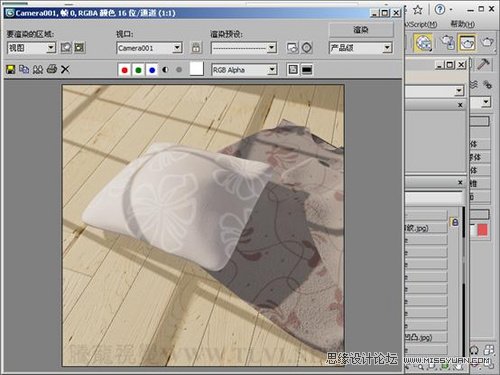Viewport: 500px width, 375px height.
Task: Click the question mark help icon
Action: coord(440,9)
